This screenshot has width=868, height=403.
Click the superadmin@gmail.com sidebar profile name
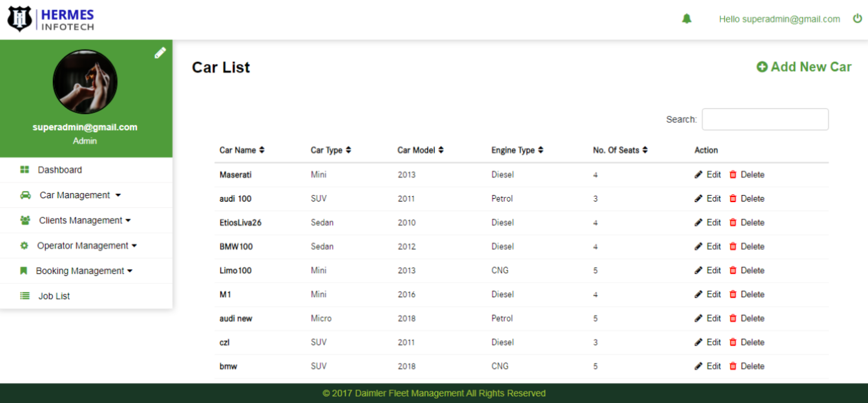pos(85,127)
